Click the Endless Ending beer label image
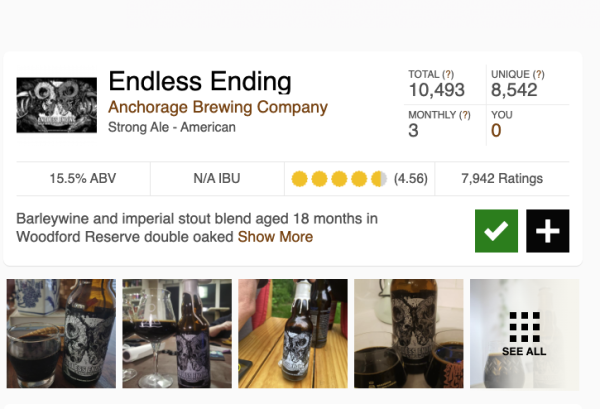600x409 pixels. (57, 105)
